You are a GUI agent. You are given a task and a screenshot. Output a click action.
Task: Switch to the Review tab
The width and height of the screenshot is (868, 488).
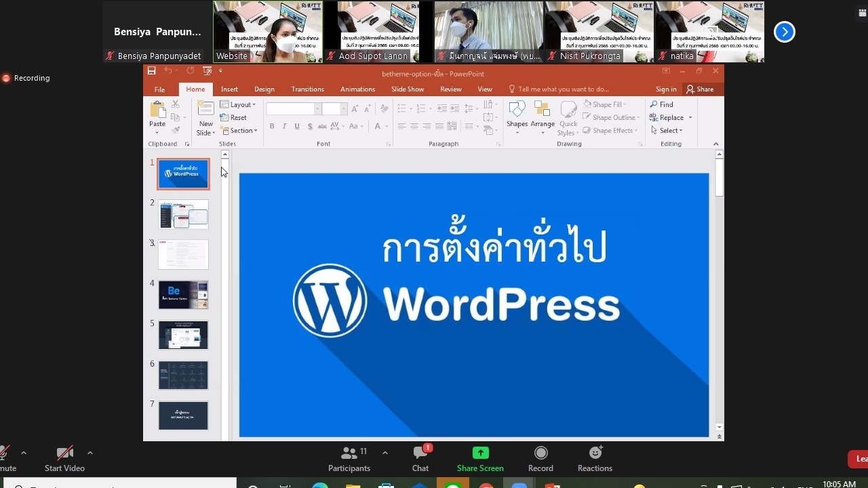point(451,89)
